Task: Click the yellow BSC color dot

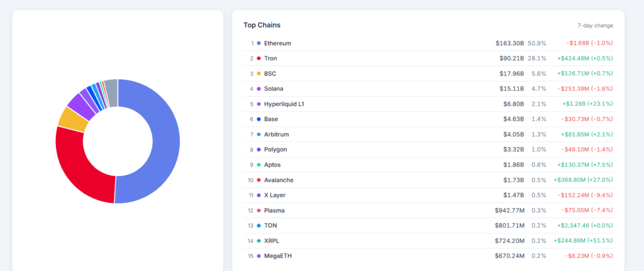Action: 258,74
